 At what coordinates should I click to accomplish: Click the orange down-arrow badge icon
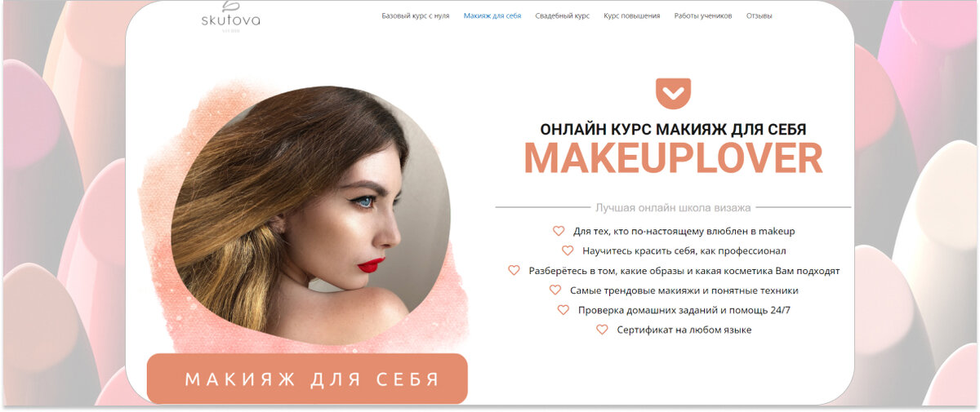coord(674,94)
